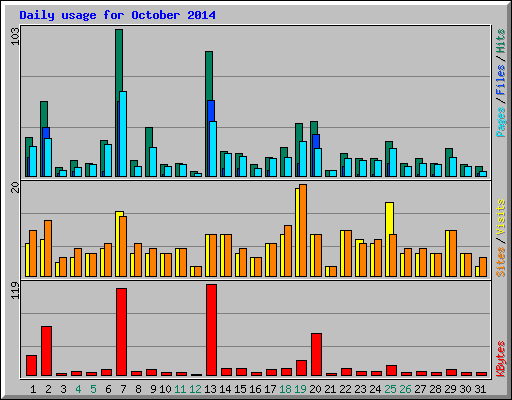Viewport: 512px width, 400px height.
Task: Click the "119" y-axis label of KBytes chart
Action: coord(15,290)
